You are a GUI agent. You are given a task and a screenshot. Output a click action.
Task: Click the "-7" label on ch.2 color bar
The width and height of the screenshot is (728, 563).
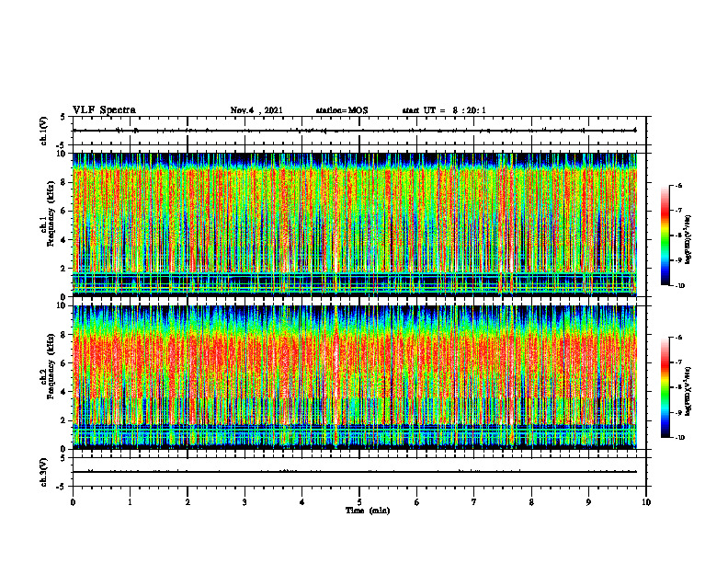678,362
